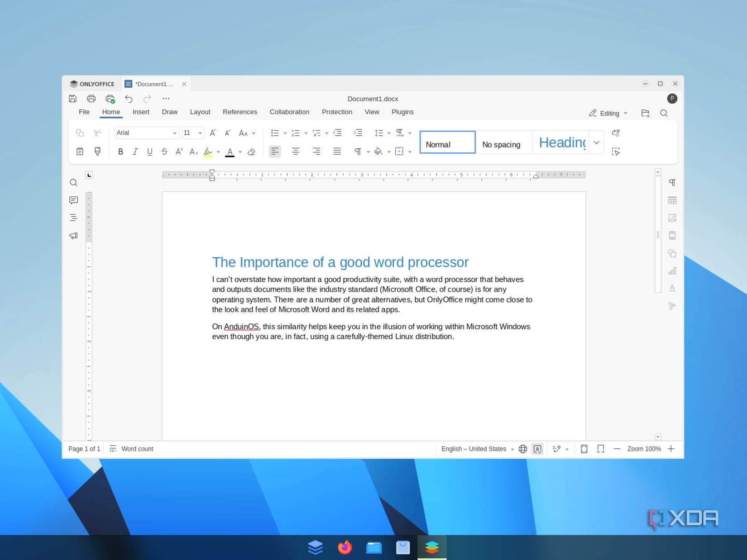Open the Comments panel in left sidebar
This screenshot has width=747, height=560.
pyautogui.click(x=73, y=200)
